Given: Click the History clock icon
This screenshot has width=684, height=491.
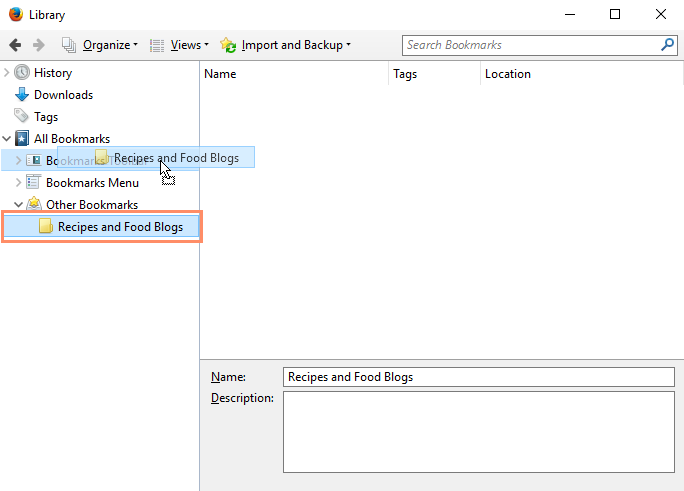Looking at the screenshot, I should coord(22,73).
